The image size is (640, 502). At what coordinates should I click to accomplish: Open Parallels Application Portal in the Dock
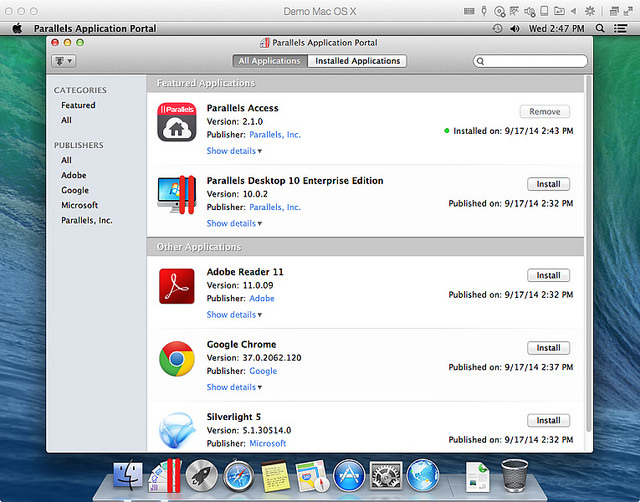(x=164, y=475)
